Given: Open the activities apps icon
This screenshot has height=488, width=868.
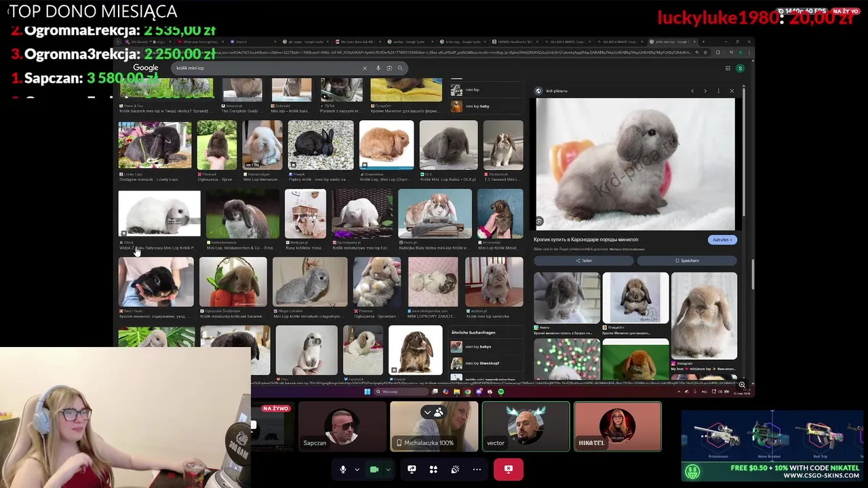Looking at the screenshot, I should (433, 469).
